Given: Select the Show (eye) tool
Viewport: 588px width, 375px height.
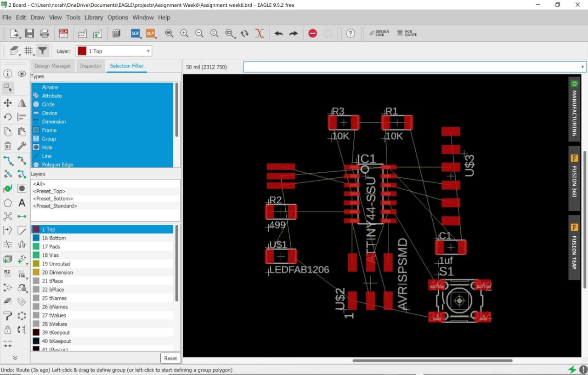Looking at the screenshot, I should 22,74.
